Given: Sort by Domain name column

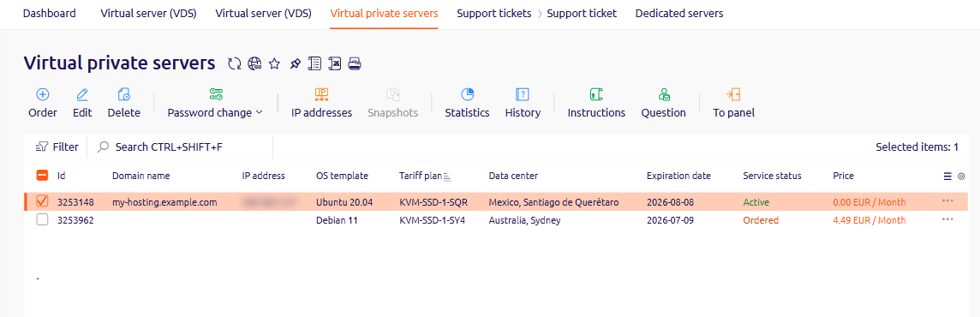Looking at the screenshot, I should tap(140, 176).
